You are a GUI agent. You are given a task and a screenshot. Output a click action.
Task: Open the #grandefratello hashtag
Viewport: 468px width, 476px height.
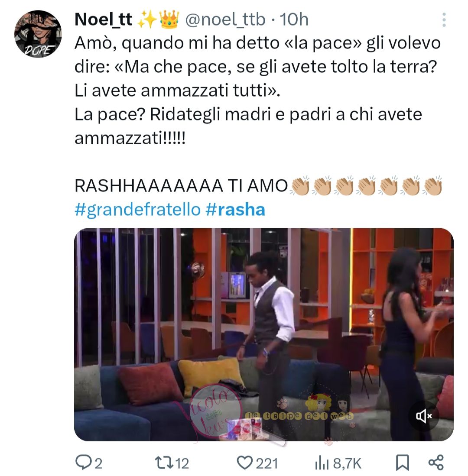(x=137, y=210)
